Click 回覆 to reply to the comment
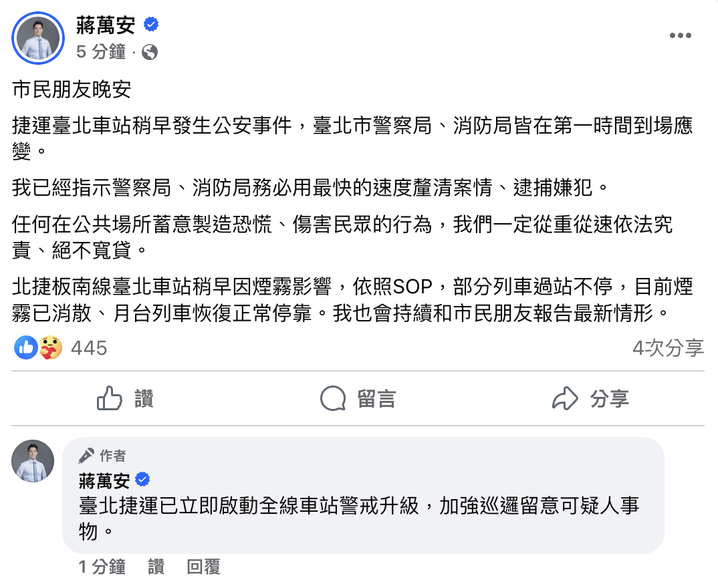 pyautogui.click(x=202, y=567)
